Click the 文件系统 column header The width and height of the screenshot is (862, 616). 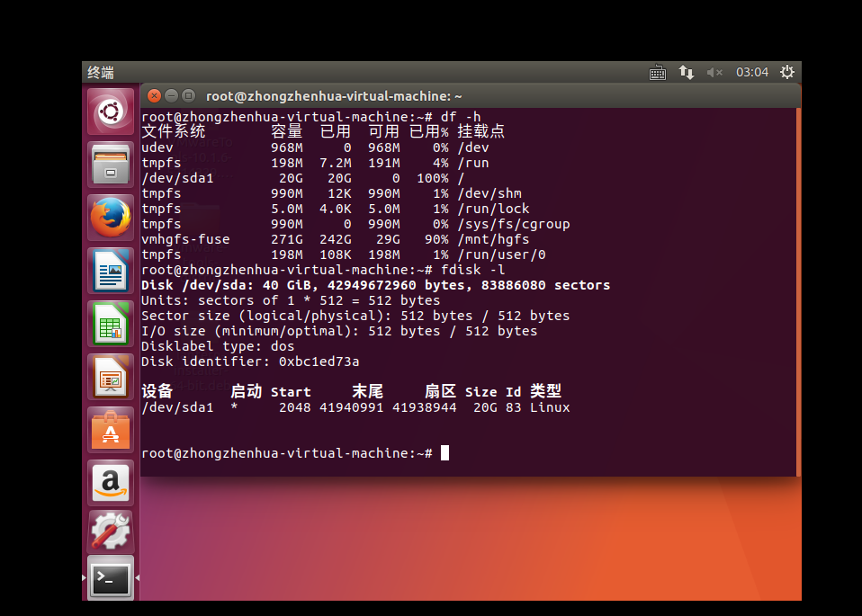tap(173, 132)
